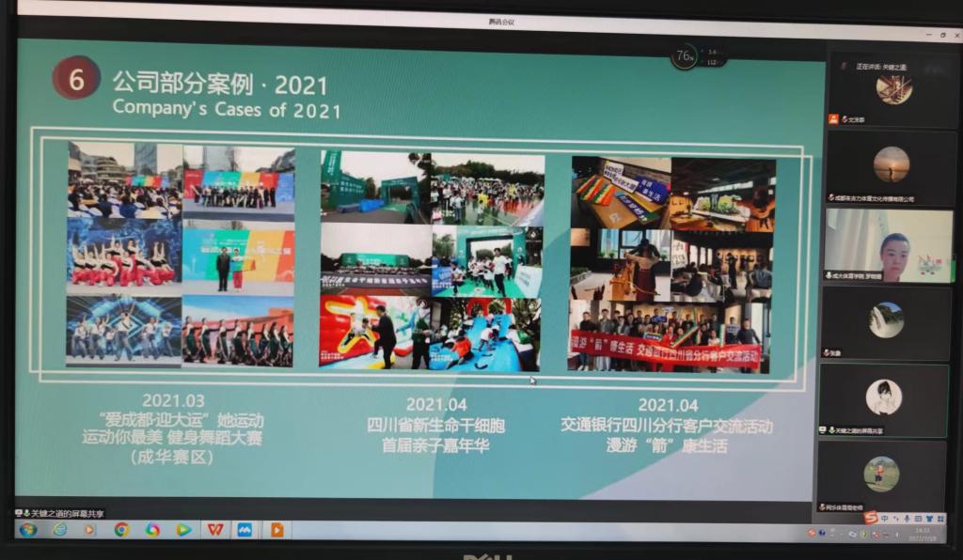Open the WPS Office taskbar icon
Screen dimensions: 963x560
tap(214, 529)
